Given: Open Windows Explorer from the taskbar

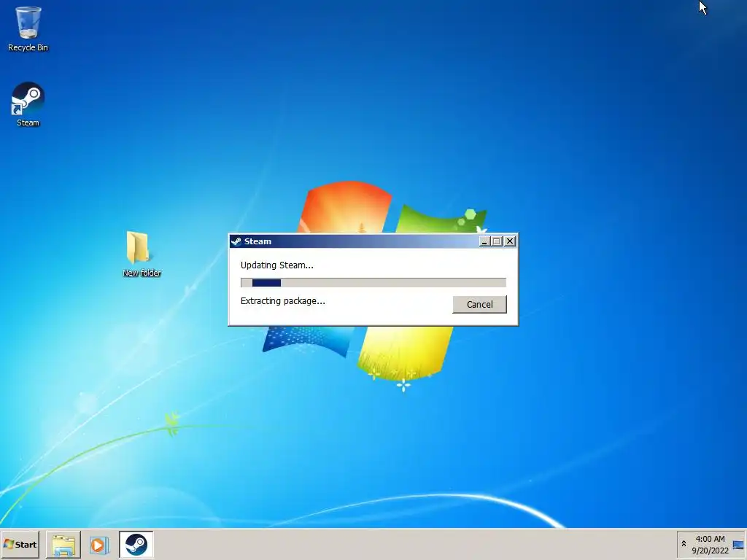Looking at the screenshot, I should click(63, 545).
